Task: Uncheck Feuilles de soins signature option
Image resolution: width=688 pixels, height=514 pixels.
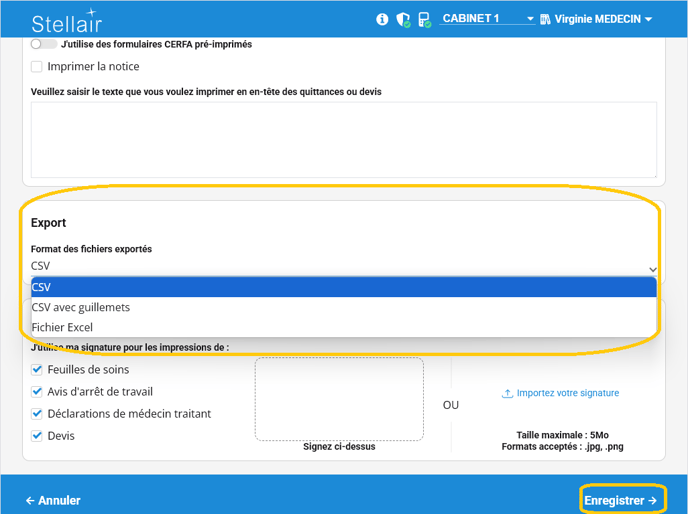Action: coord(37,370)
